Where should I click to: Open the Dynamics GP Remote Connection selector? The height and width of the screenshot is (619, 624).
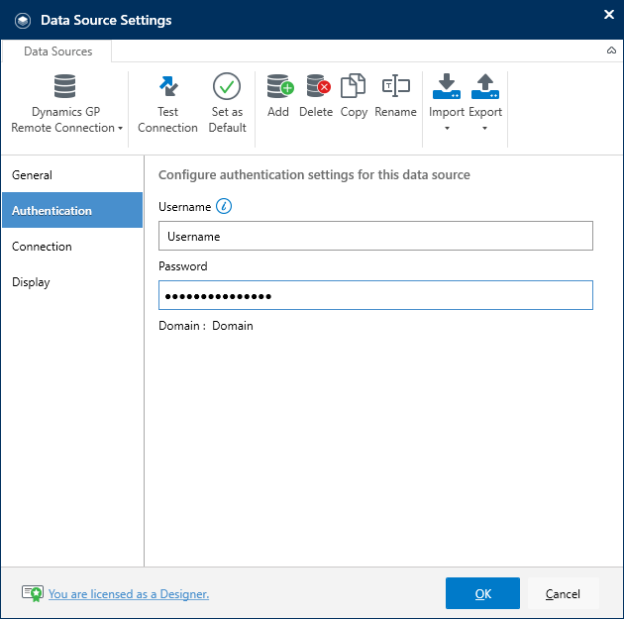[x=66, y=104]
